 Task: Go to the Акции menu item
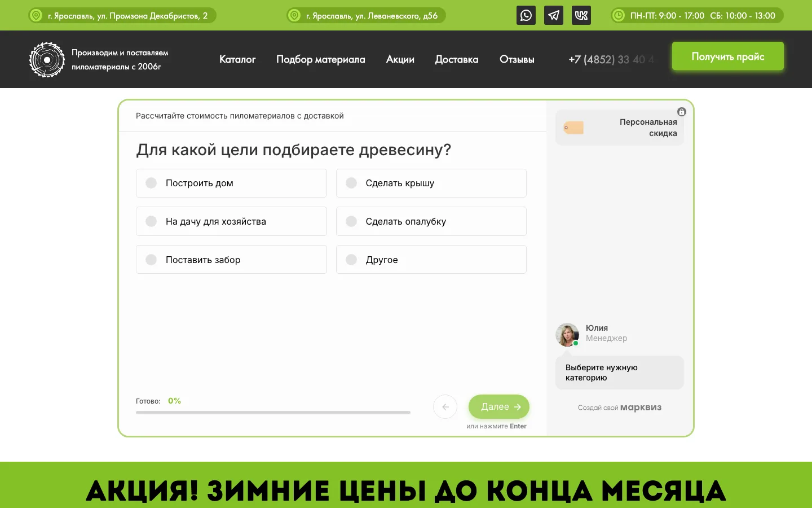[x=400, y=59]
